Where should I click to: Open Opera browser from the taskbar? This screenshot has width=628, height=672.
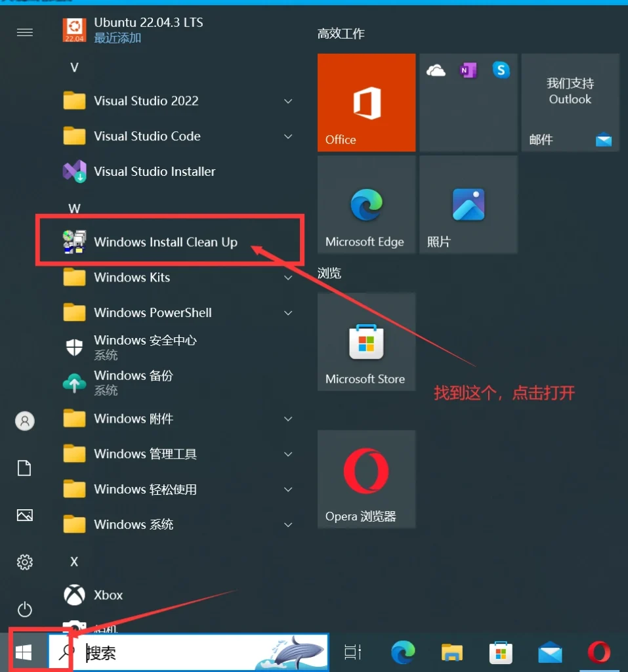click(x=599, y=652)
